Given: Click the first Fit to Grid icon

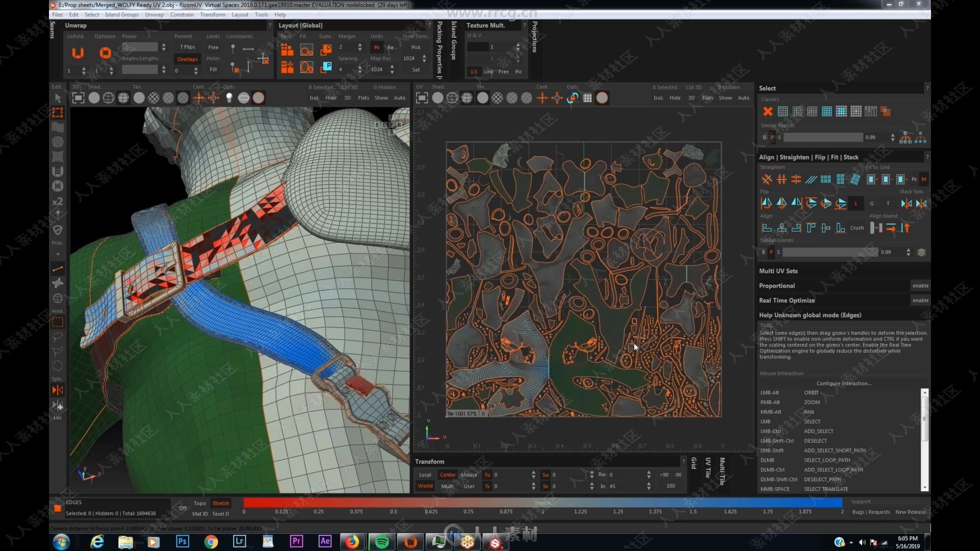Looking at the screenshot, I should (871, 179).
